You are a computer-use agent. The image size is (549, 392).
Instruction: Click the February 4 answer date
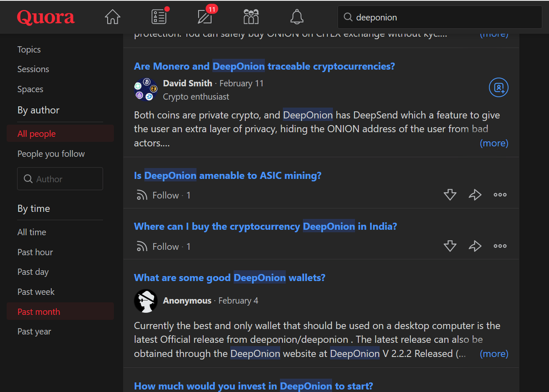238,301
